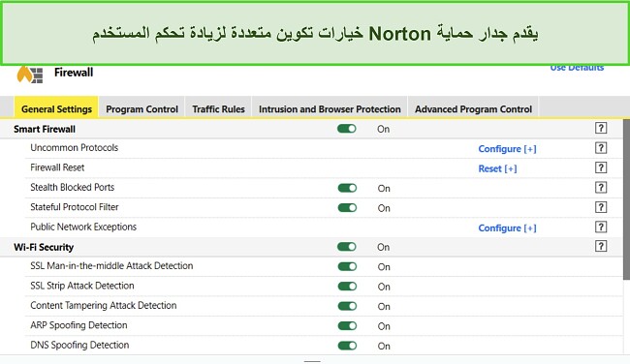630x364 pixels.
Task: Open help for Wi-Fi Security
Action: (601, 247)
